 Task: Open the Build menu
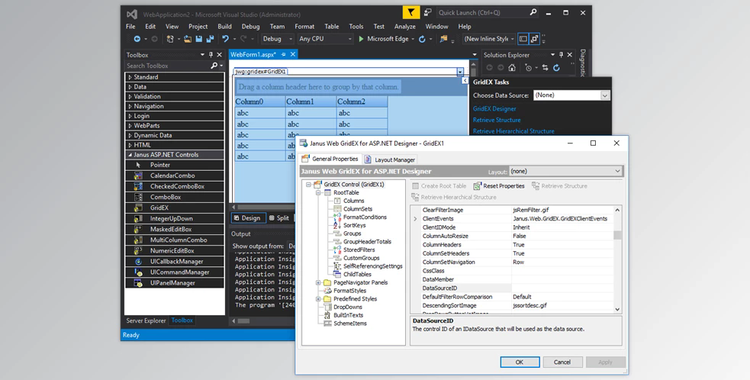(x=224, y=26)
